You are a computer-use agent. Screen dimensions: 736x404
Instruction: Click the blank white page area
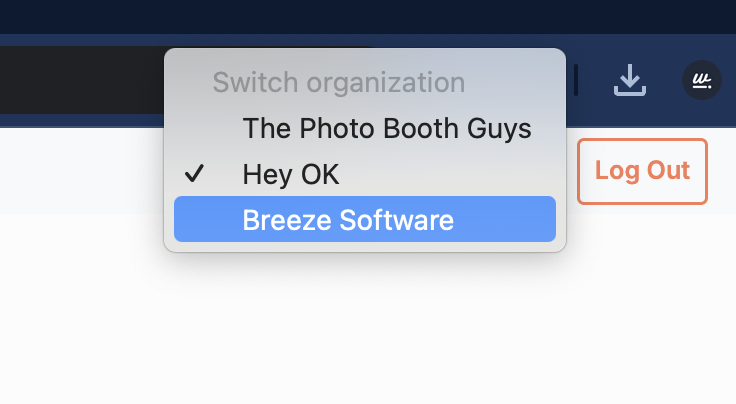(368, 330)
